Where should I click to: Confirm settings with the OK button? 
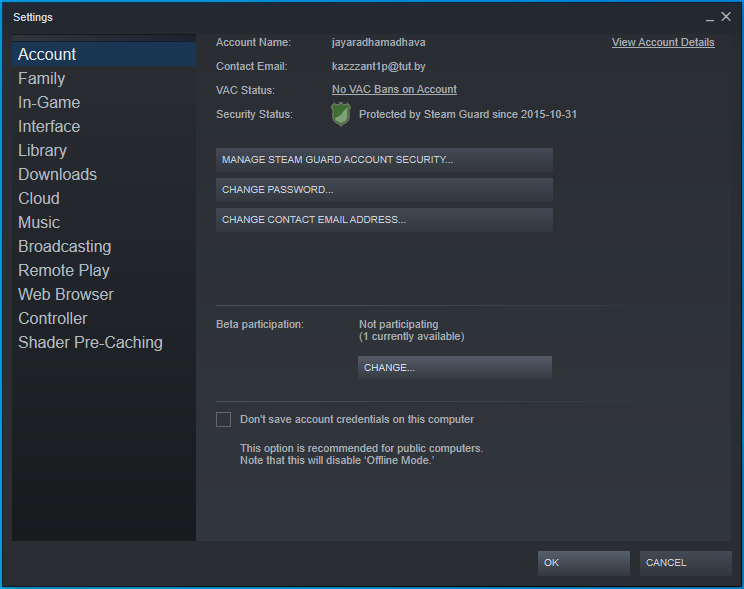coord(584,563)
